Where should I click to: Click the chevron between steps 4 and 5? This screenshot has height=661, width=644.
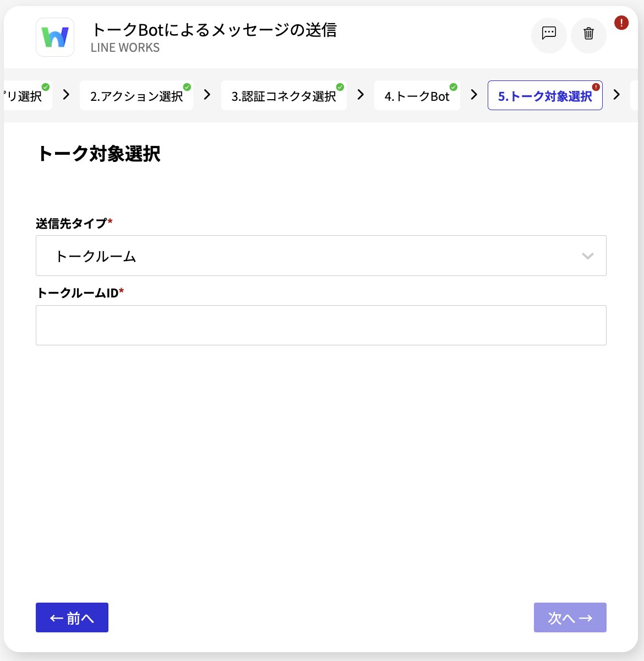tap(474, 95)
